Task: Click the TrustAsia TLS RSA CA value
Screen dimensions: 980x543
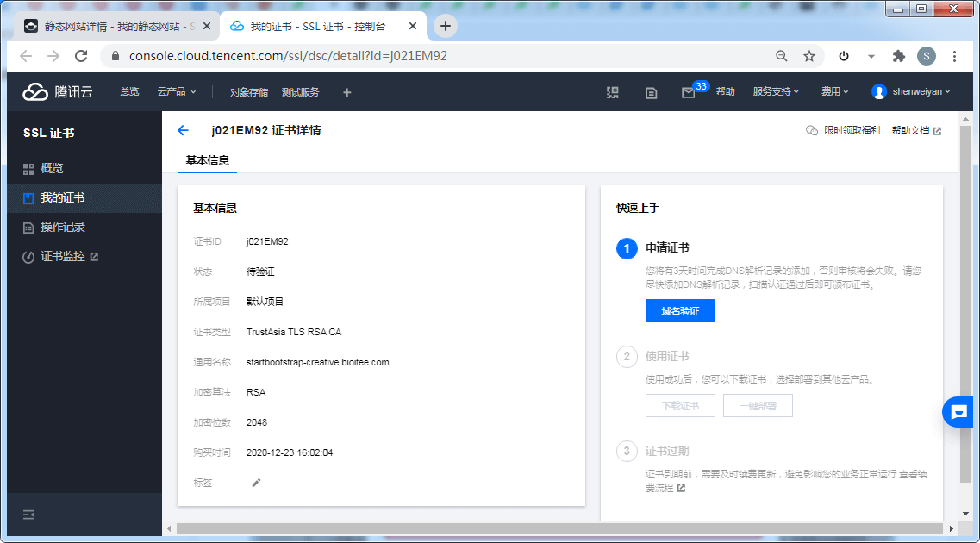Action: tap(294, 333)
